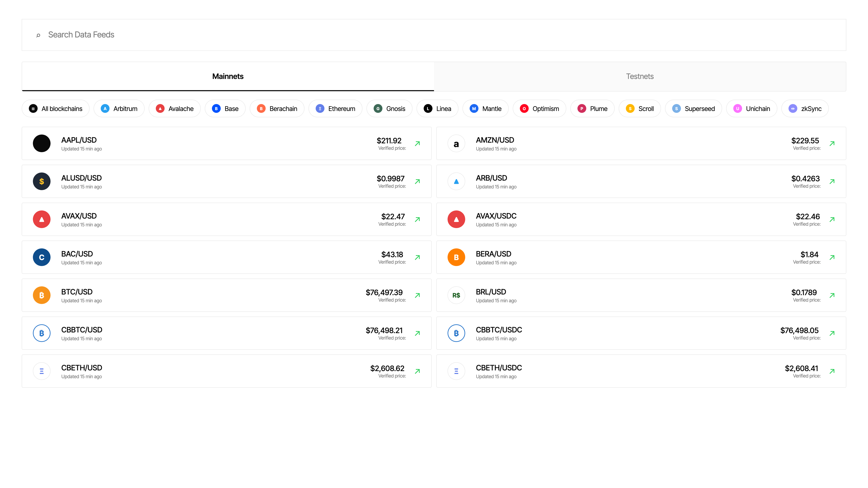Click the ARB blue triangle logo
The height and width of the screenshot is (488, 868).
point(456,181)
